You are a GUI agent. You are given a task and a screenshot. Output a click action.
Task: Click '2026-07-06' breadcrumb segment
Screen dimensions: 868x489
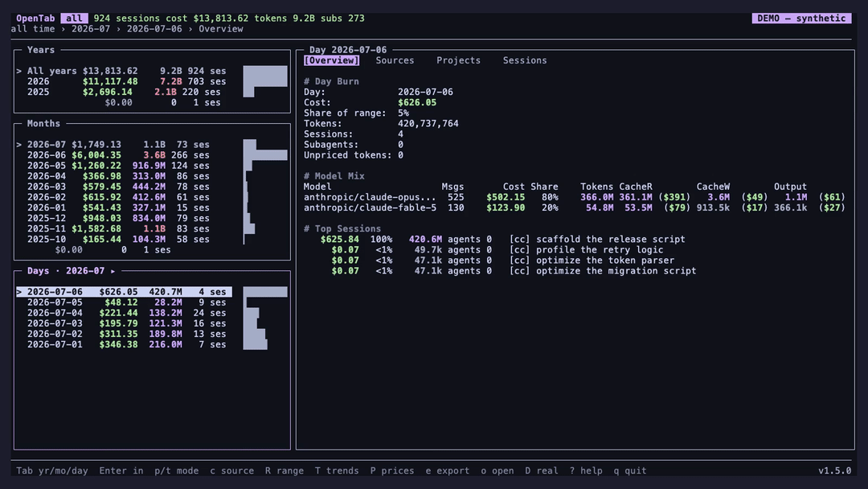(x=154, y=29)
